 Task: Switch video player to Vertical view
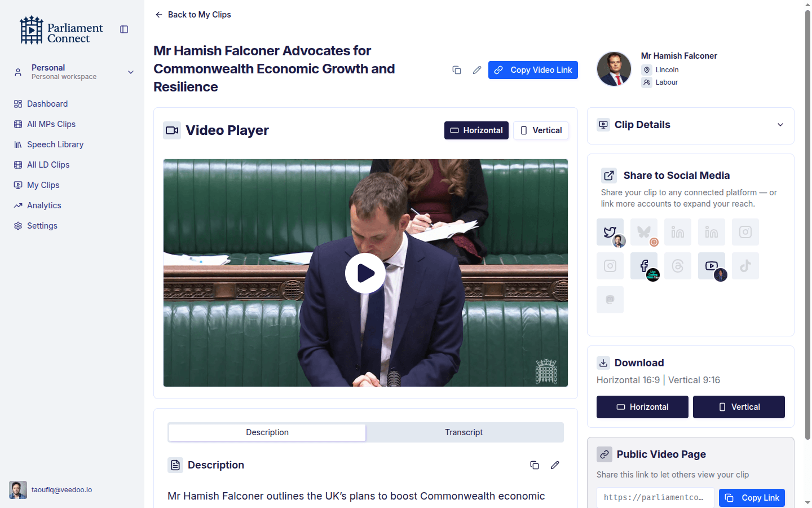pos(541,130)
